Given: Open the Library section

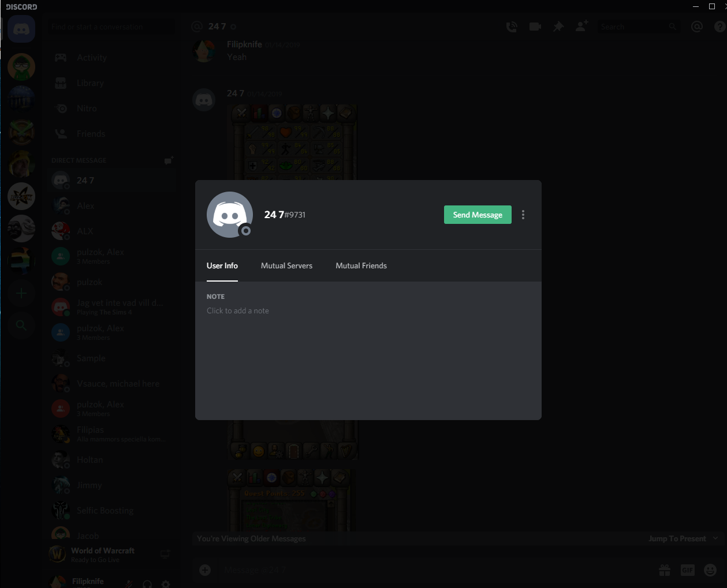Looking at the screenshot, I should (113, 83).
